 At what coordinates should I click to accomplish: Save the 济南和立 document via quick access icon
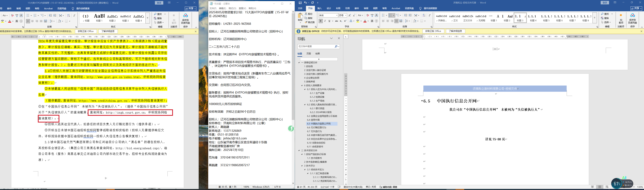300,3
